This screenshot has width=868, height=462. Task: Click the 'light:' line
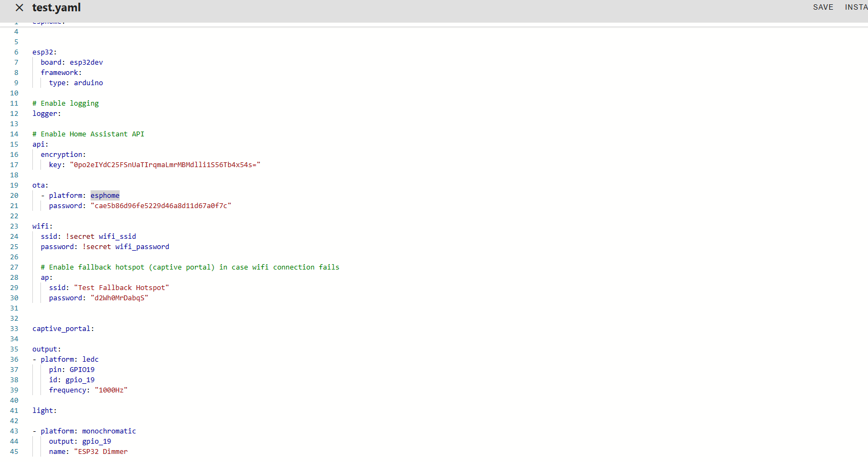coord(45,411)
